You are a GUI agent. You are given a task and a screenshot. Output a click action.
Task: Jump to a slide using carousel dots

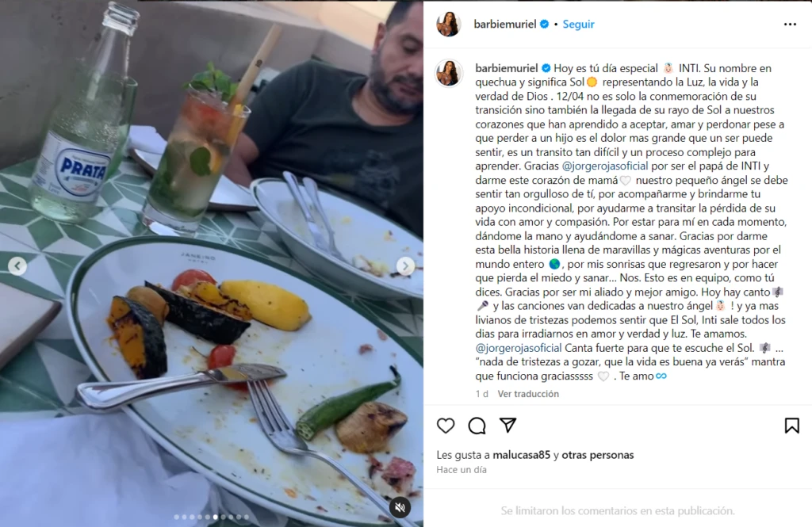tap(211, 517)
